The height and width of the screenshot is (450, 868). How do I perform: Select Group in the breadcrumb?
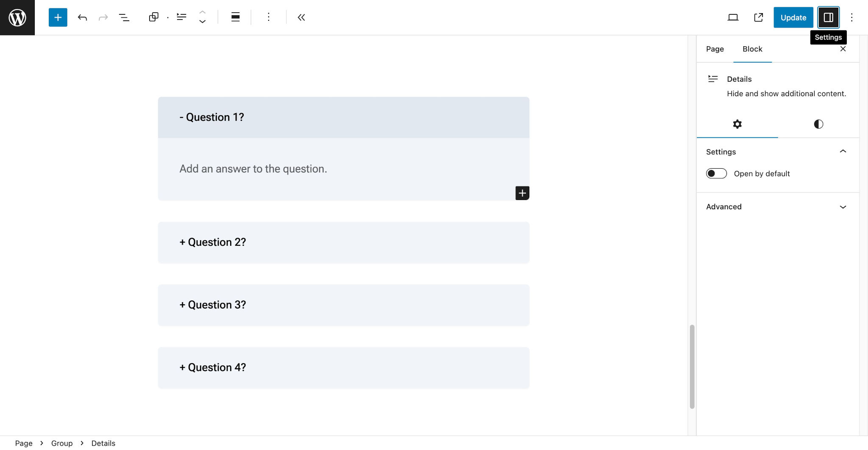[62, 443]
